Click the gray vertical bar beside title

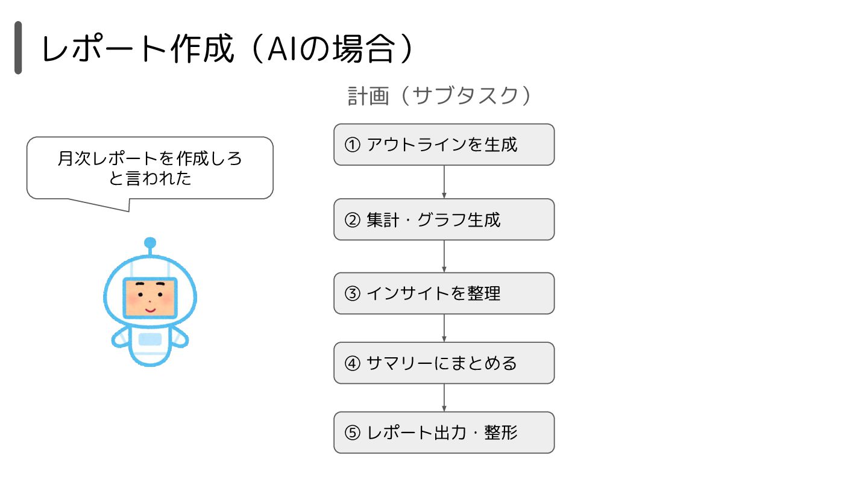[18, 48]
